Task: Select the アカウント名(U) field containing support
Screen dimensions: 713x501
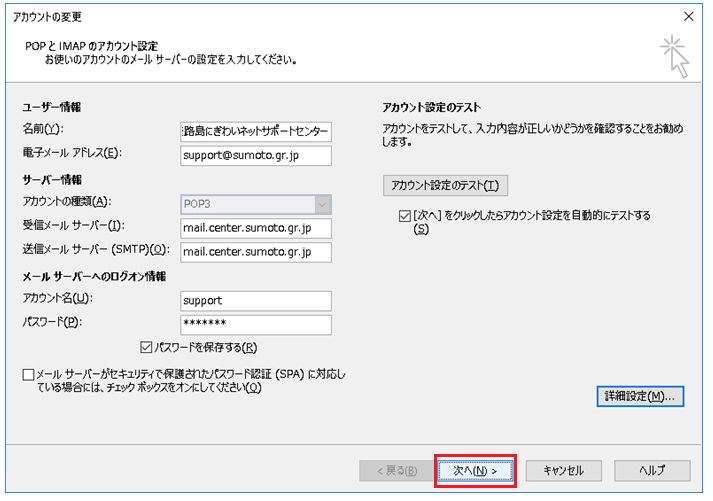Action: click(256, 301)
